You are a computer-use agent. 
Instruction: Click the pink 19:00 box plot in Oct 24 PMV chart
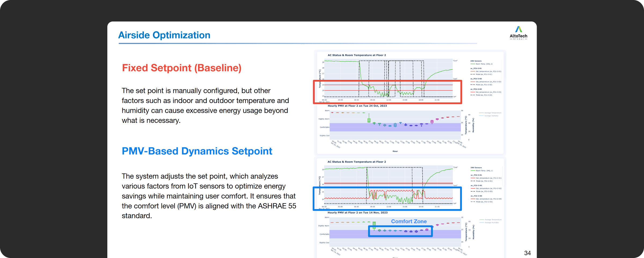click(x=432, y=122)
